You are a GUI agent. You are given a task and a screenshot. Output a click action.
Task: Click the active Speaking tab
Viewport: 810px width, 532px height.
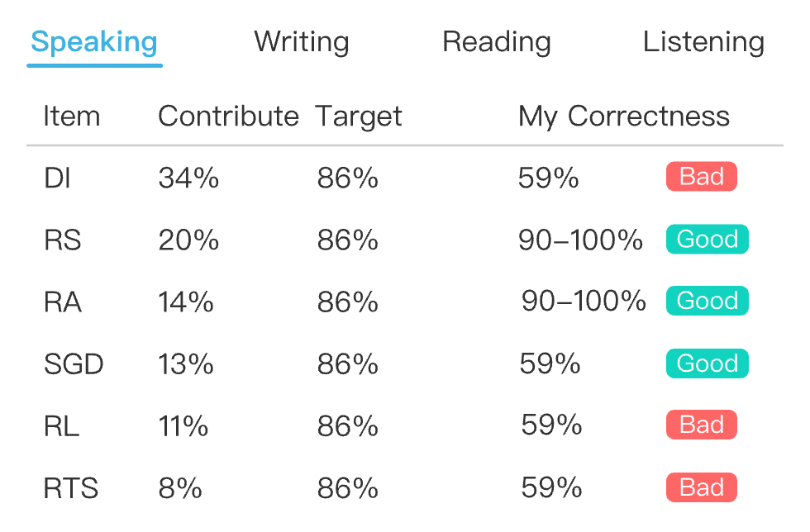point(93,42)
